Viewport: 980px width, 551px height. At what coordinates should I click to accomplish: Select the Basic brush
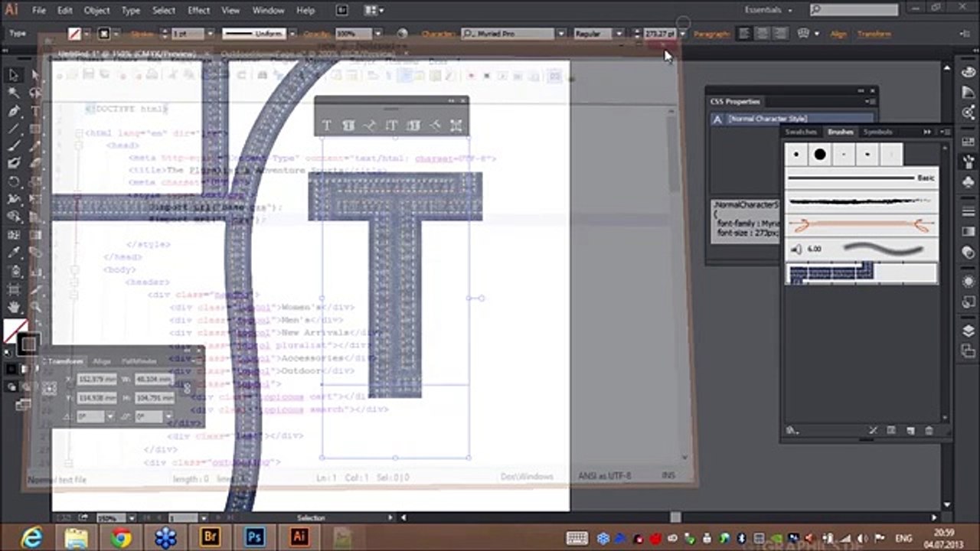[x=861, y=178]
